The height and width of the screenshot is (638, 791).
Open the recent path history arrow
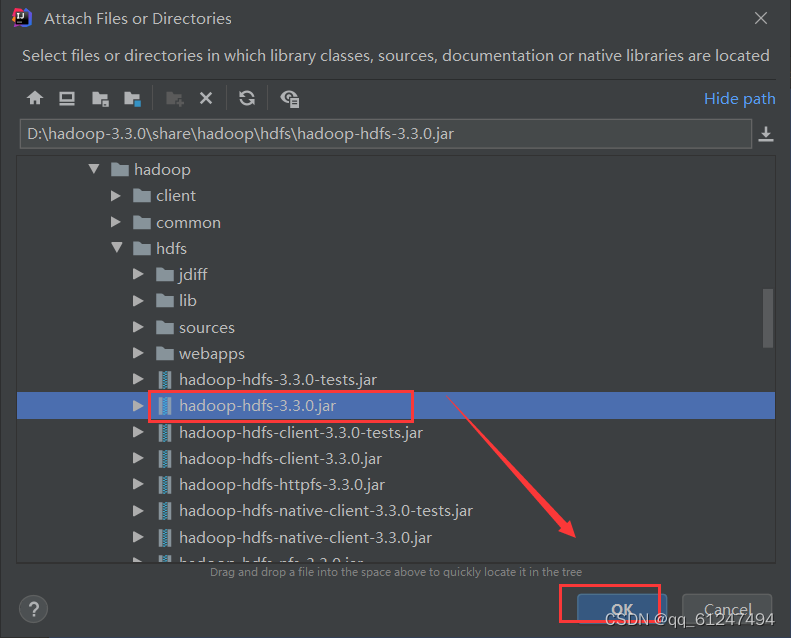(x=766, y=134)
